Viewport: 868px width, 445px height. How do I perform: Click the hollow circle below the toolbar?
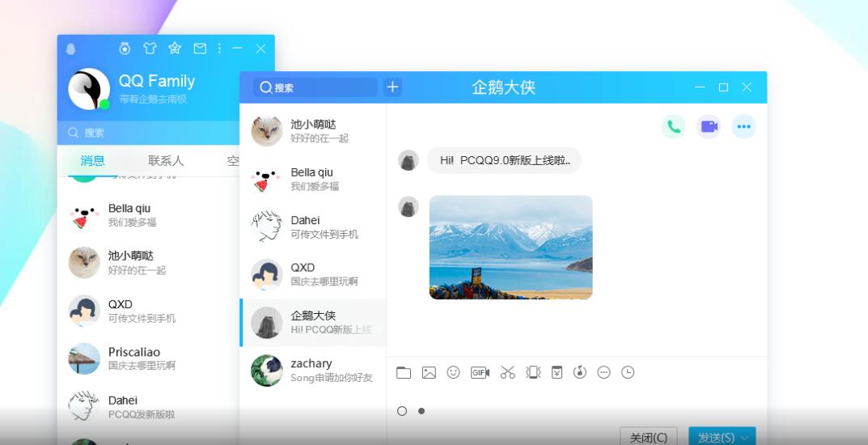pyautogui.click(x=402, y=411)
